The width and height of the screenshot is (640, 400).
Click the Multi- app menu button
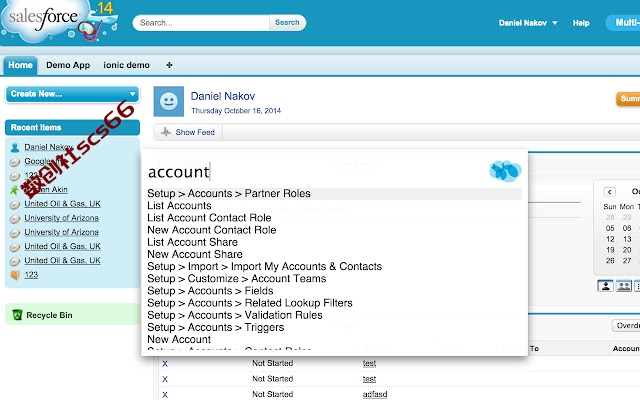point(623,23)
